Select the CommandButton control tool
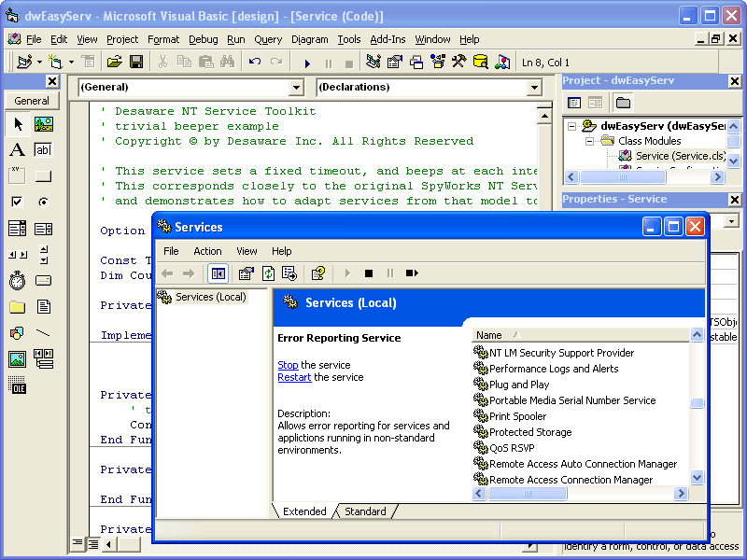 coord(43,175)
